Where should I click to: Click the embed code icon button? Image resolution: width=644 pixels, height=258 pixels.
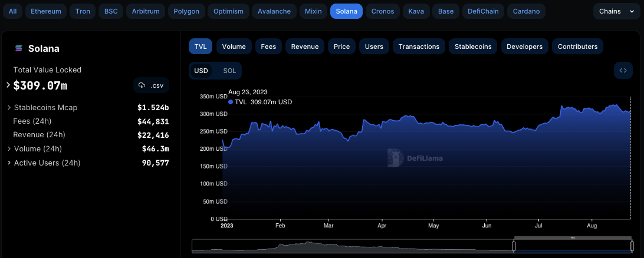(x=623, y=71)
